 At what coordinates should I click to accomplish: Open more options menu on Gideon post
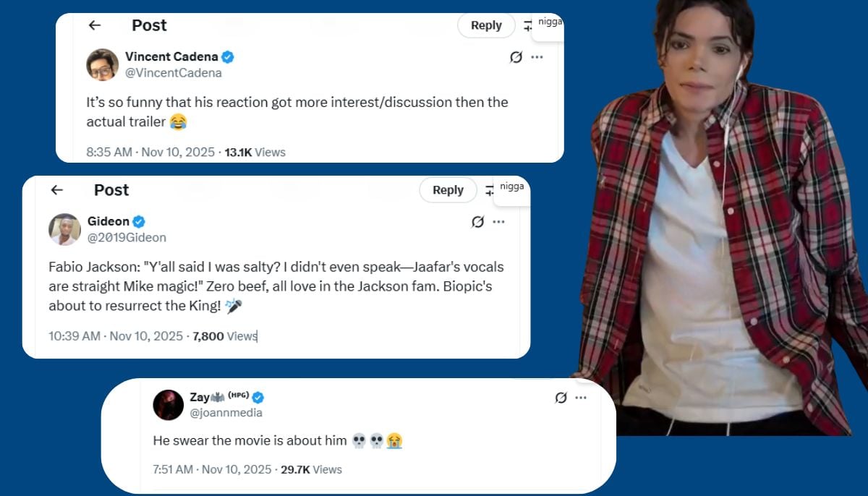tap(498, 222)
